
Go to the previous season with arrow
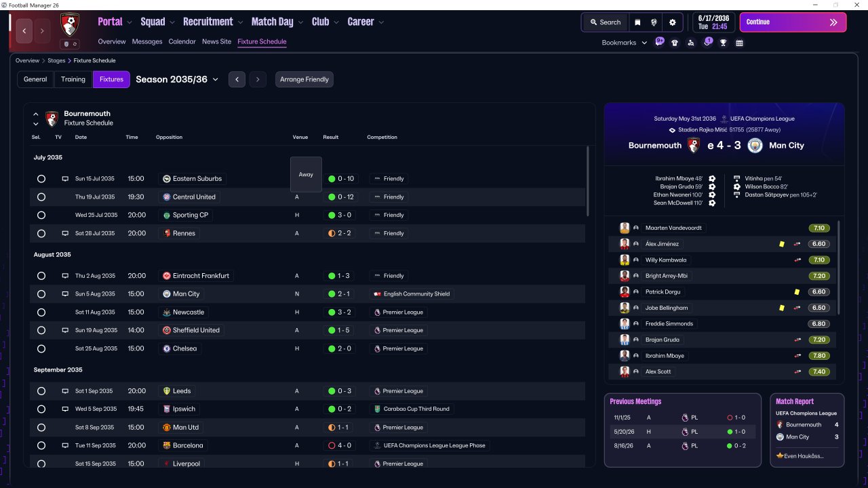[x=237, y=79]
